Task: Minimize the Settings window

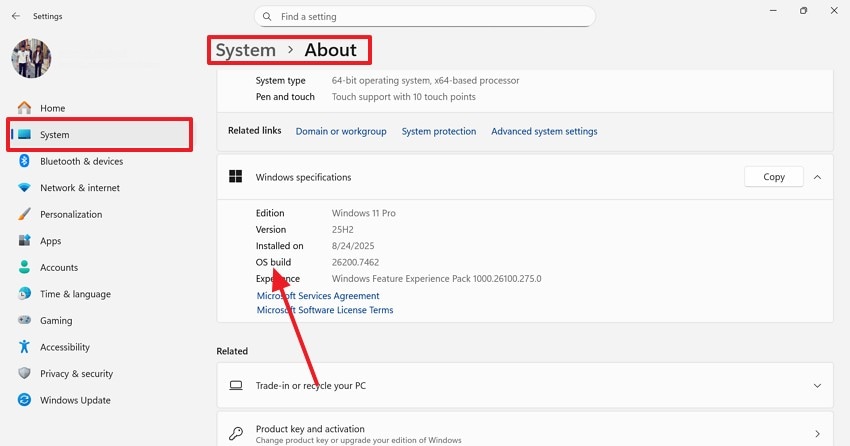Action: click(x=774, y=11)
